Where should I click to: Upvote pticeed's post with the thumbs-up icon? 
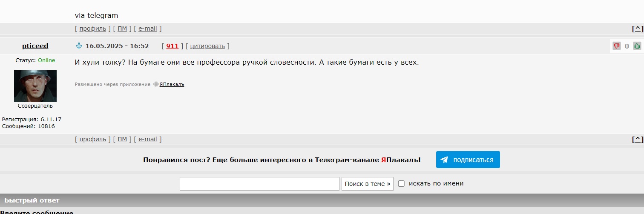[x=637, y=46]
